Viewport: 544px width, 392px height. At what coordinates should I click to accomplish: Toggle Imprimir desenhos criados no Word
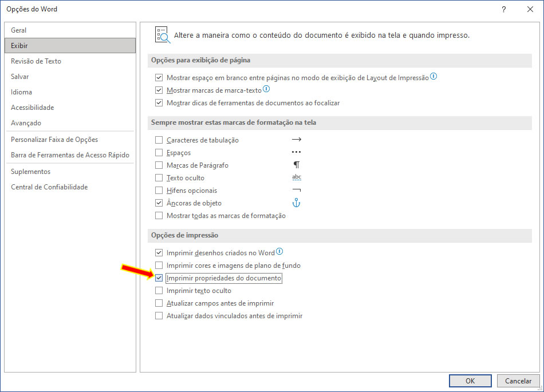159,253
